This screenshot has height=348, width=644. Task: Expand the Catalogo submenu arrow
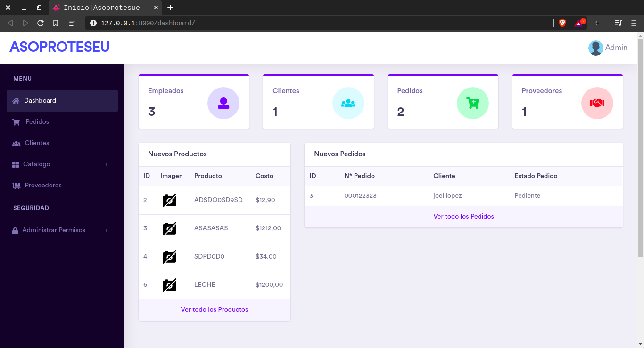(x=107, y=164)
